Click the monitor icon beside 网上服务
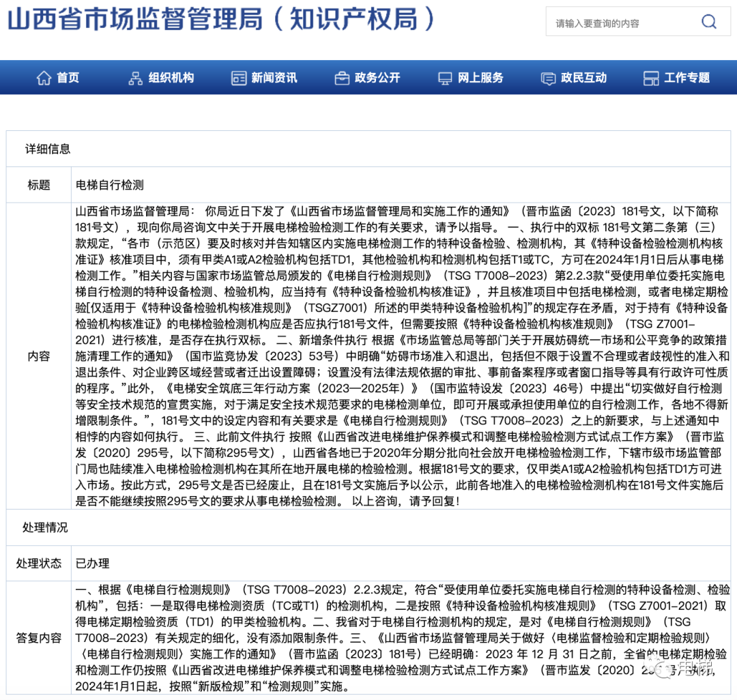The height and width of the screenshot is (700, 737). click(x=445, y=78)
